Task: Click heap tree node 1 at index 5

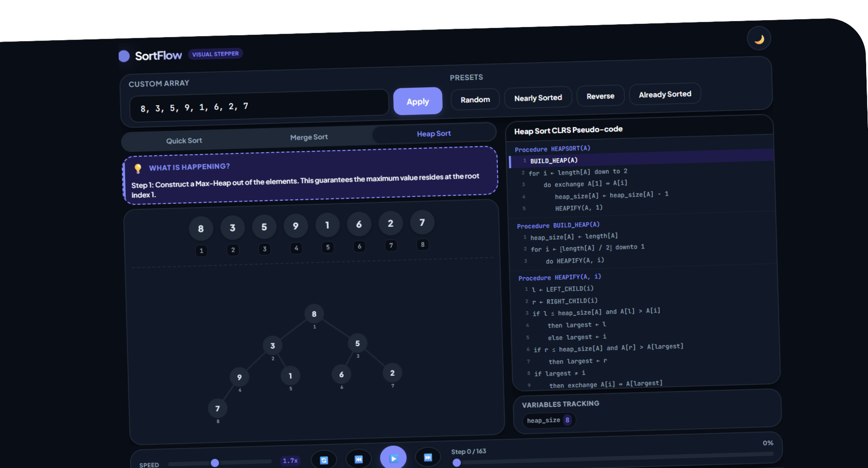Action: [x=290, y=376]
